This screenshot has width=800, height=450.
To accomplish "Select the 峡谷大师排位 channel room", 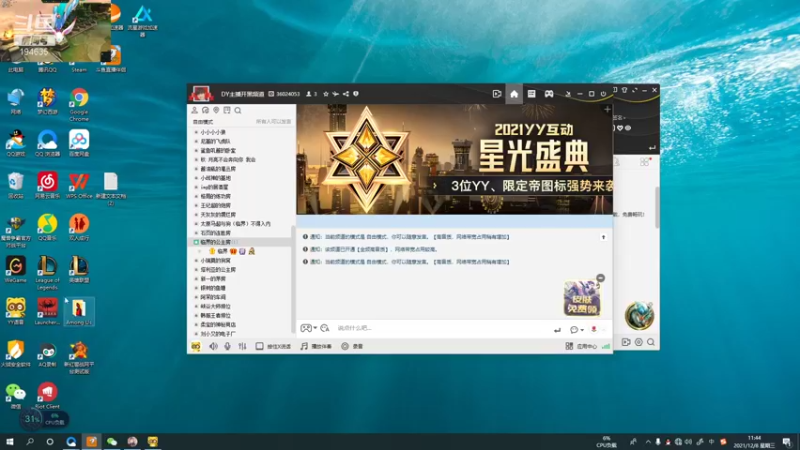I will coord(215,306).
